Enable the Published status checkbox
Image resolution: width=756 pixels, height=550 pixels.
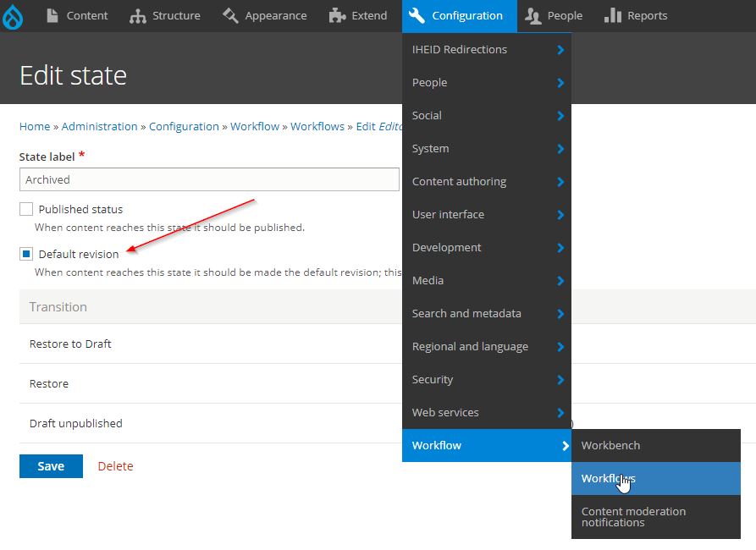[x=26, y=209]
